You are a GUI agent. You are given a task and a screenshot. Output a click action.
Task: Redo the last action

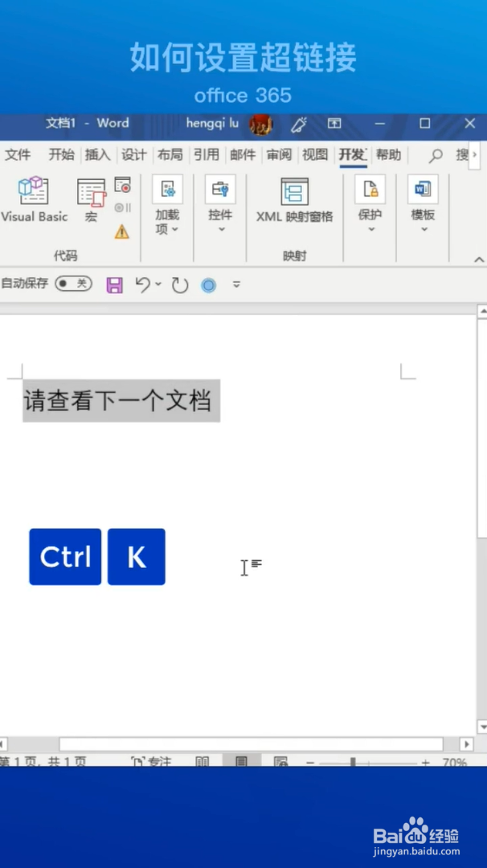click(180, 285)
